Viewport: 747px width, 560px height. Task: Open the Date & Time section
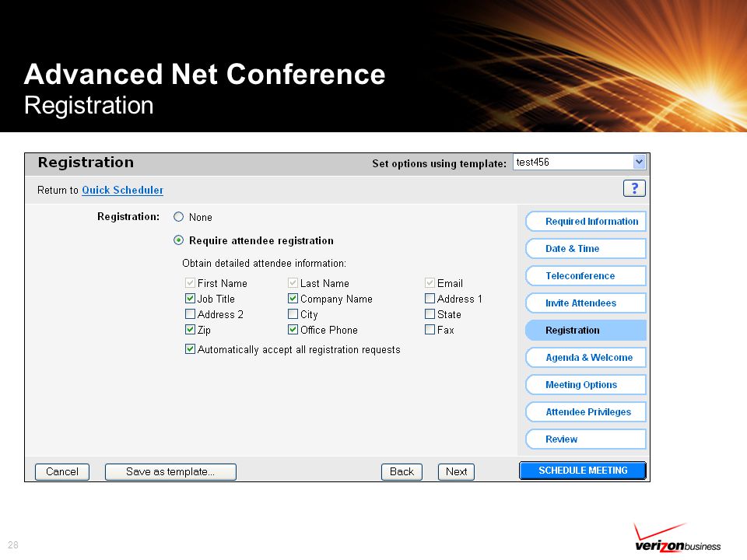tap(585, 249)
